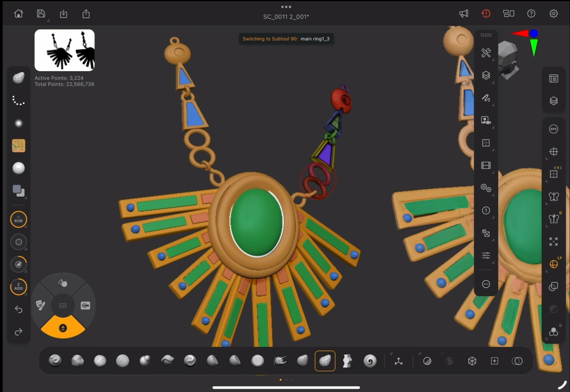The width and height of the screenshot is (570, 392).
Task: Click the undo arrow
Action: point(19,309)
